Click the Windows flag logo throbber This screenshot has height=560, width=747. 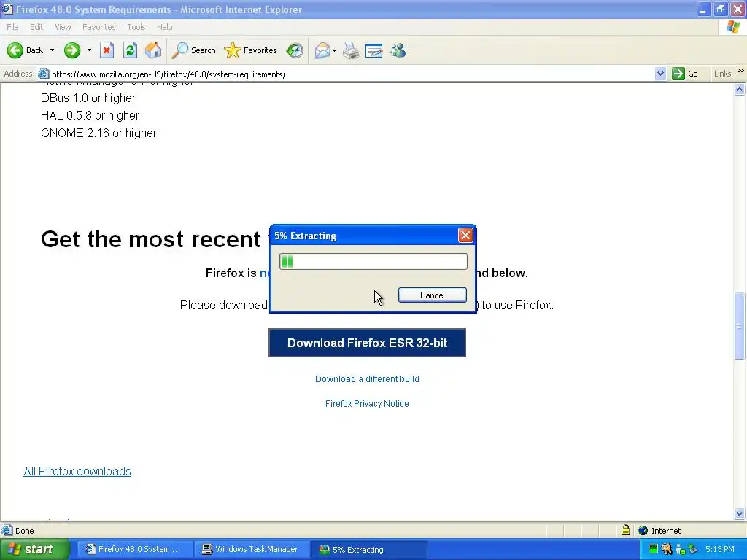tap(732, 27)
